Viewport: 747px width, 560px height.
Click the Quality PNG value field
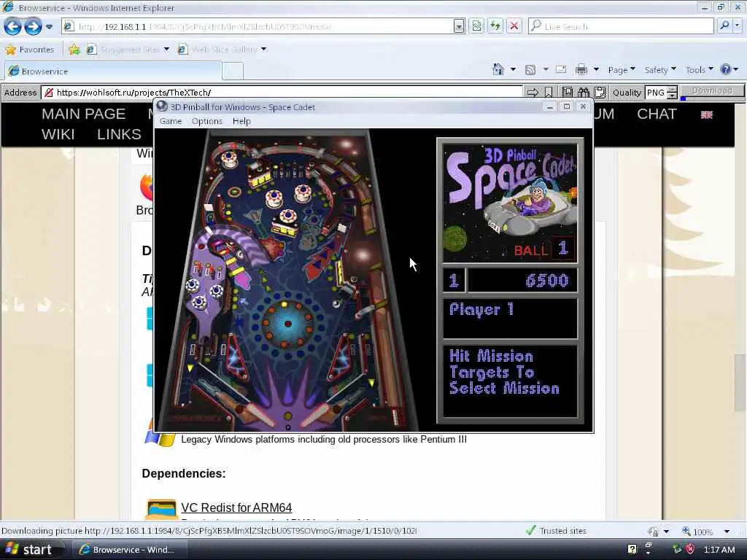coord(656,93)
